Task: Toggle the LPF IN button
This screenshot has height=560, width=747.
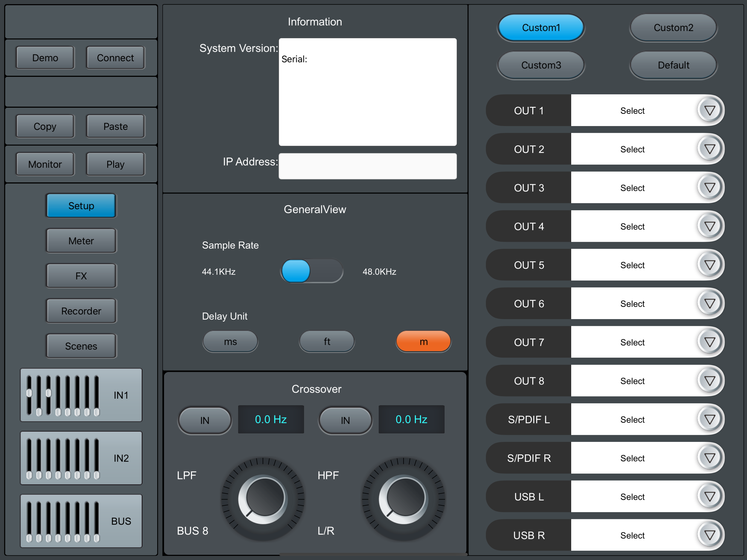Action: pyautogui.click(x=205, y=420)
